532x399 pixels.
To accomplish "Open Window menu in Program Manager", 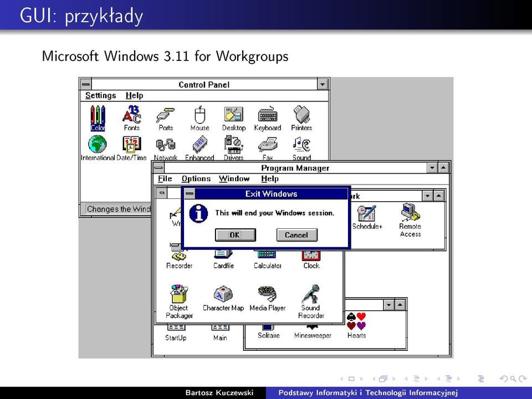I will (x=234, y=178).
